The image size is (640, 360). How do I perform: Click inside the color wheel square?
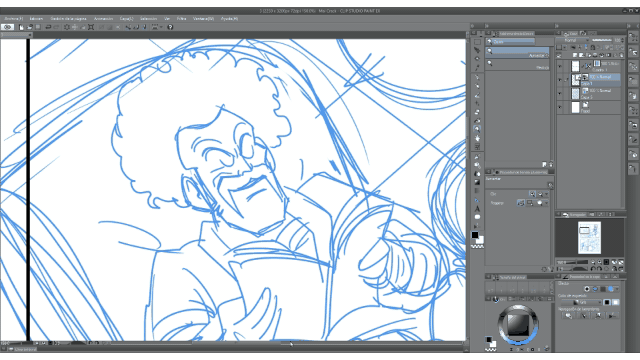(518, 325)
